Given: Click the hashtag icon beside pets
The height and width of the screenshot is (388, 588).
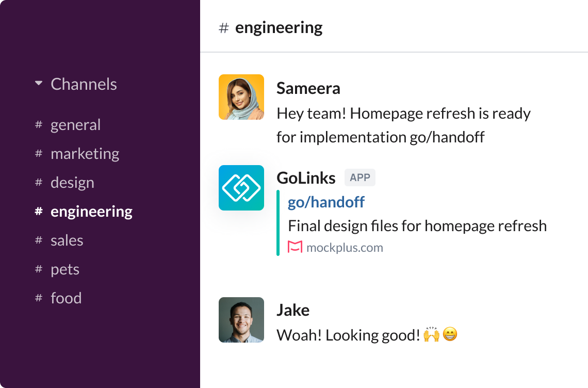Looking at the screenshot, I should pos(37,269).
